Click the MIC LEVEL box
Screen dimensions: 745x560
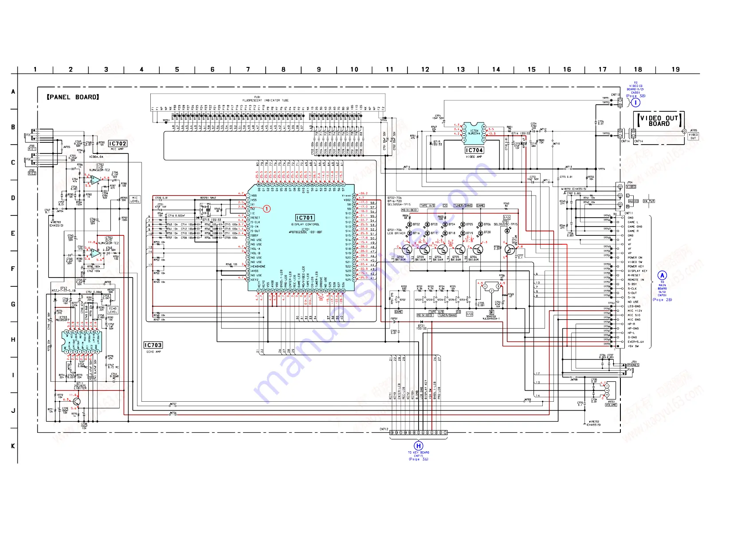coord(135,200)
